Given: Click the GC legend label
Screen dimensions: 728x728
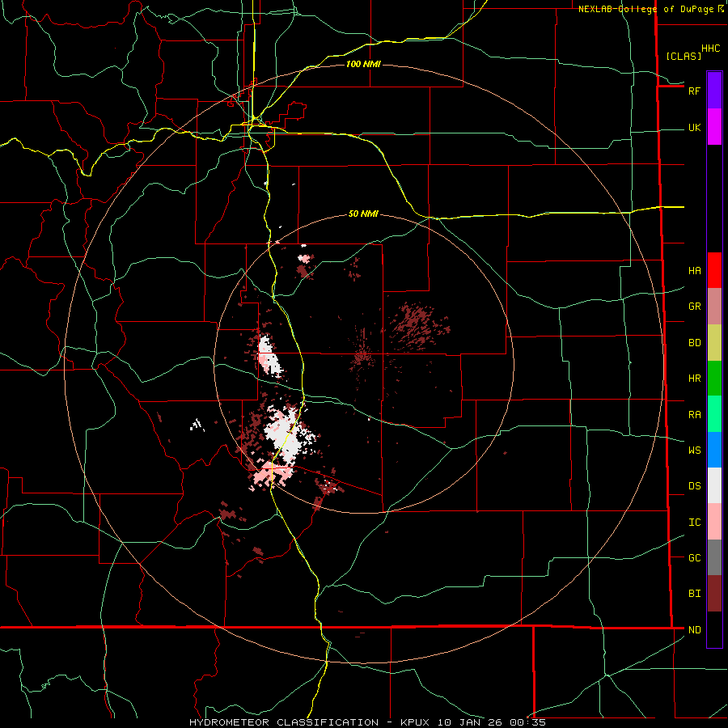Looking at the screenshot, I should [x=694, y=558].
